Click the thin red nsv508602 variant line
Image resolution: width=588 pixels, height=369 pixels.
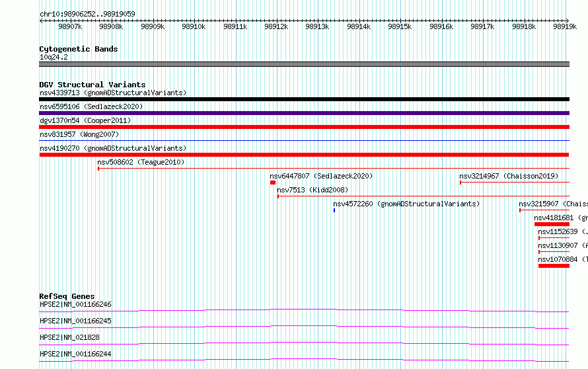click(334, 169)
